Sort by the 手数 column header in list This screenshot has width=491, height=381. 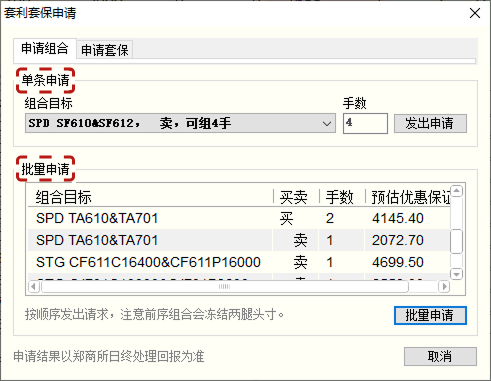pyautogui.click(x=342, y=197)
